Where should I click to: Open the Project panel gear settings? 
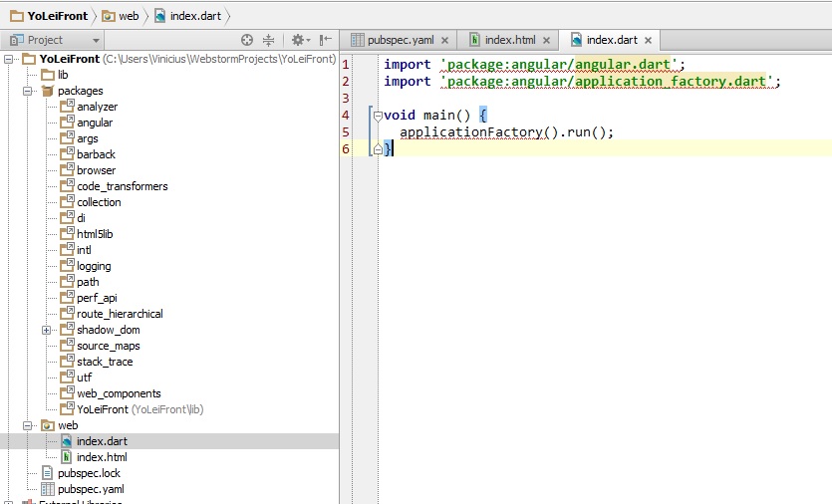click(297, 40)
